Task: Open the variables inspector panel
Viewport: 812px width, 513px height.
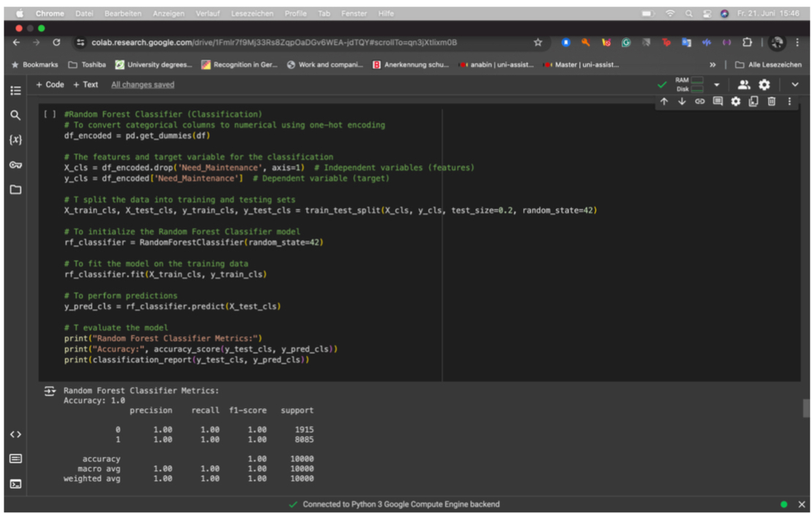Action: 15,140
